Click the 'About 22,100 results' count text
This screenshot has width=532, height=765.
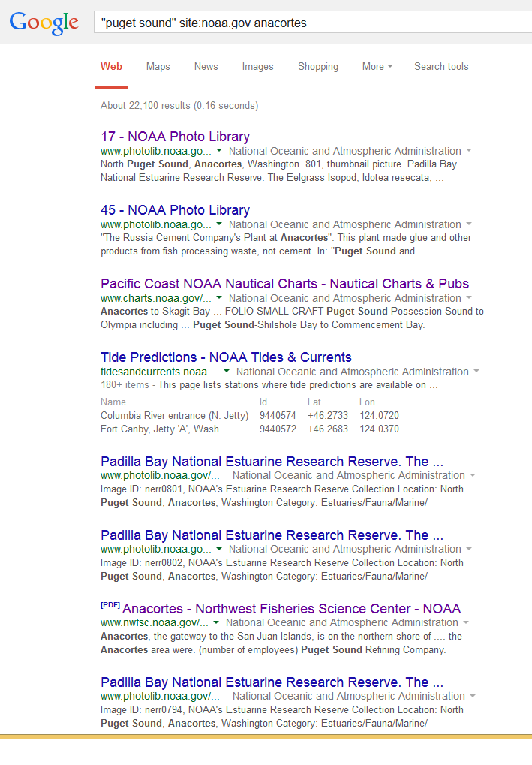tap(179, 105)
